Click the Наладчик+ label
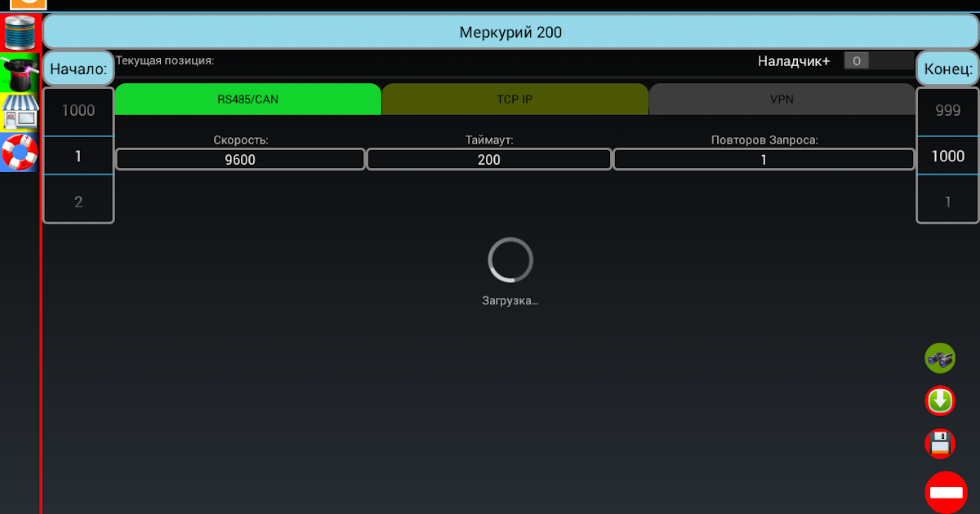This screenshot has height=514, width=980. [794, 61]
